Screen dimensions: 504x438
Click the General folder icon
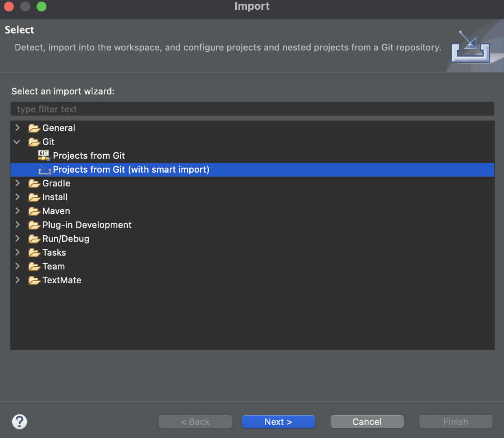click(34, 128)
